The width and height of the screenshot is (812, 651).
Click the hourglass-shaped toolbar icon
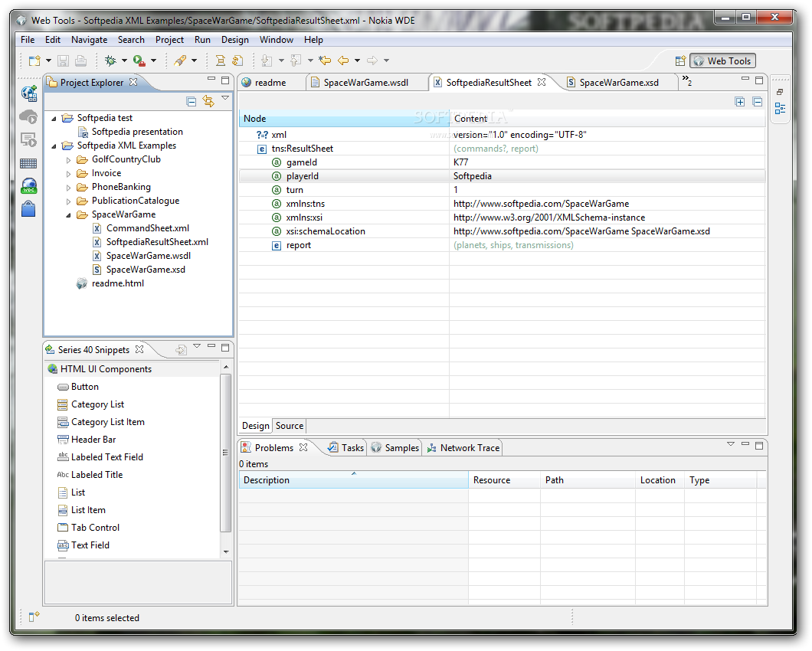[221, 61]
